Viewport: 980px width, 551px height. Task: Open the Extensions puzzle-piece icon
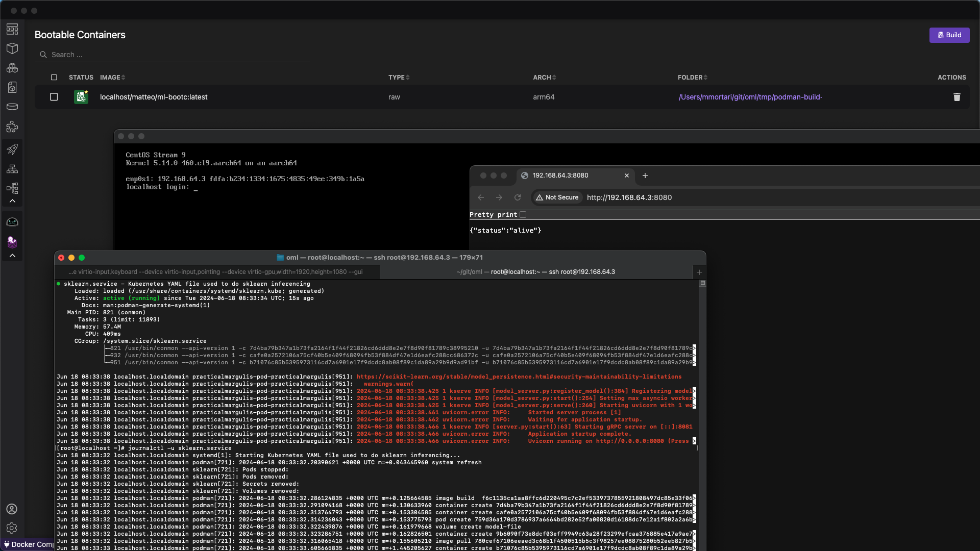tap(12, 127)
